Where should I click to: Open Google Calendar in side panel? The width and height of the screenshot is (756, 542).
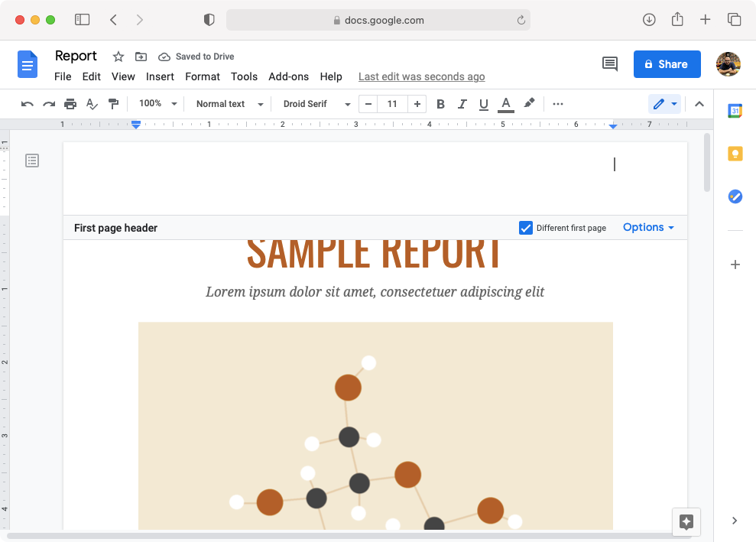(x=735, y=111)
